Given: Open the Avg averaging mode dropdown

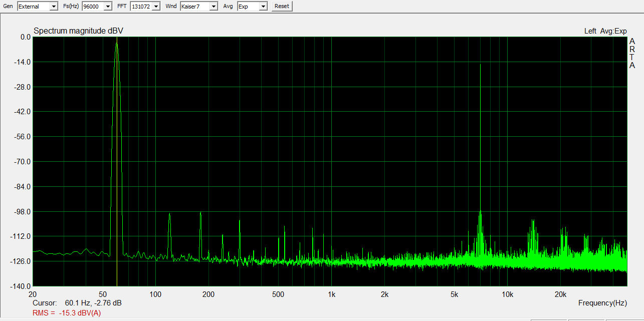Looking at the screenshot, I should click(252, 6).
